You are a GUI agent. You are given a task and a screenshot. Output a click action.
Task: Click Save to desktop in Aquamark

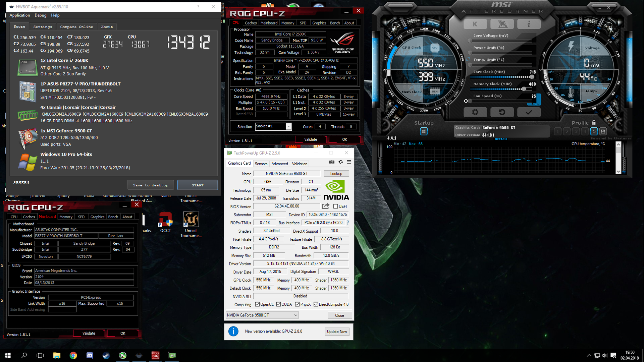pyautogui.click(x=151, y=185)
